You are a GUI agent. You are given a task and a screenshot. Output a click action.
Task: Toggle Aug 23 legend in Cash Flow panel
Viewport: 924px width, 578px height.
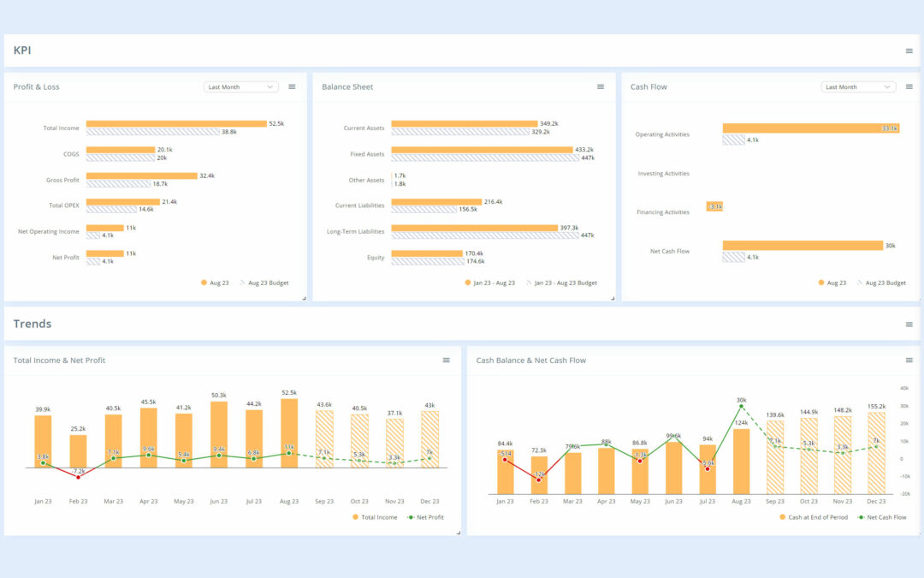832,283
